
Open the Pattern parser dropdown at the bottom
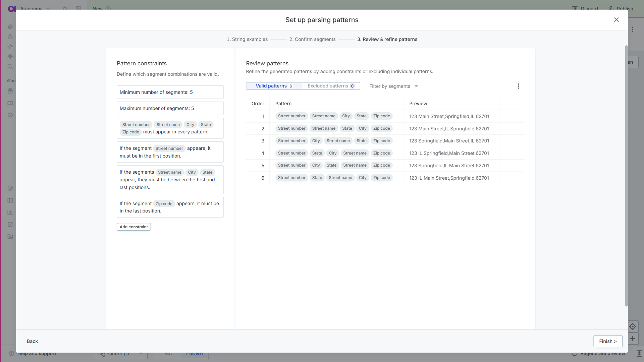click(x=120, y=354)
